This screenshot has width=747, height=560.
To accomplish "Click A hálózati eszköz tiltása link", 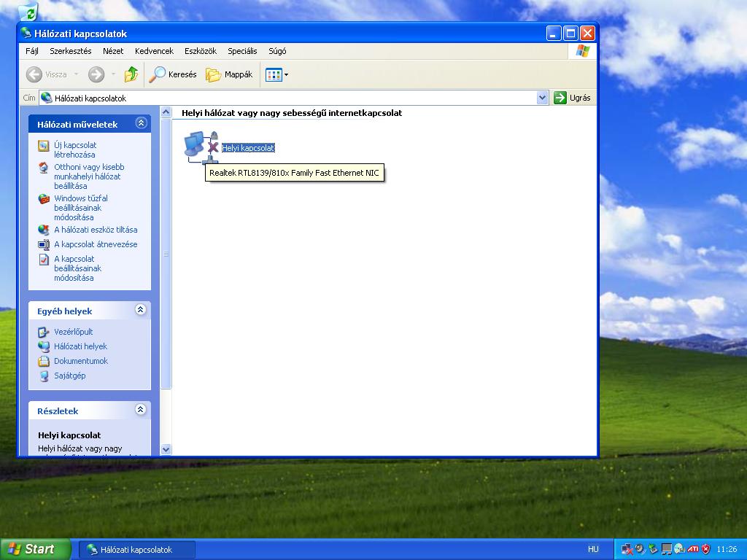I will [x=96, y=230].
